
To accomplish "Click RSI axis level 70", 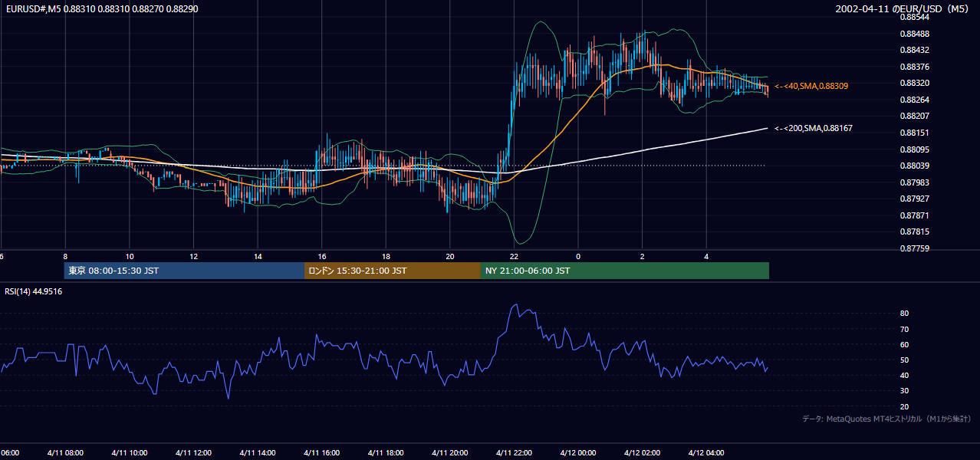I will 904,329.
